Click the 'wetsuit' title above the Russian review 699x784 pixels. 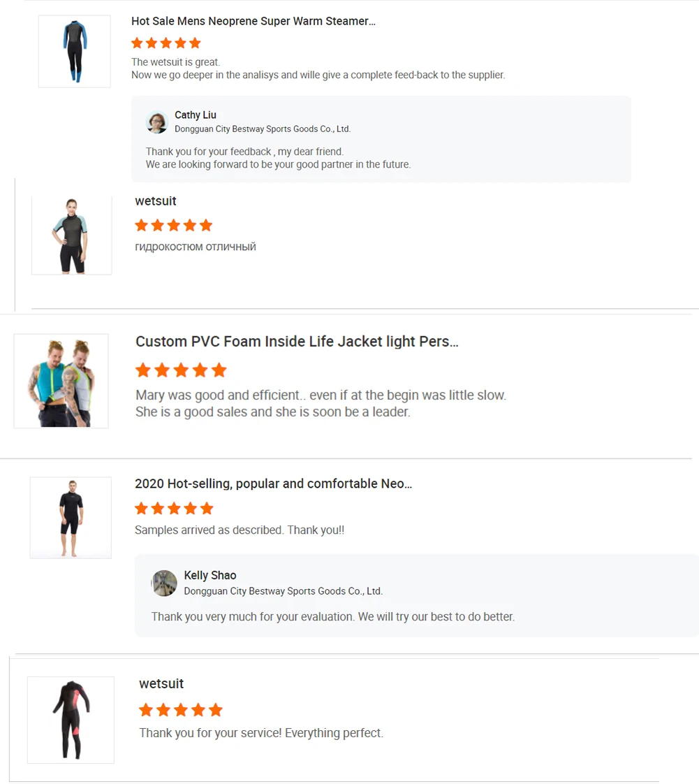155,201
